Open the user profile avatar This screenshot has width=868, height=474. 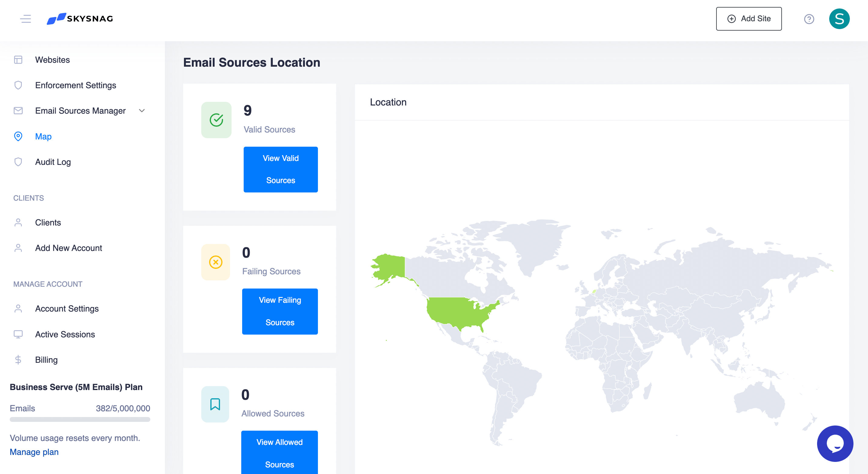pos(839,19)
